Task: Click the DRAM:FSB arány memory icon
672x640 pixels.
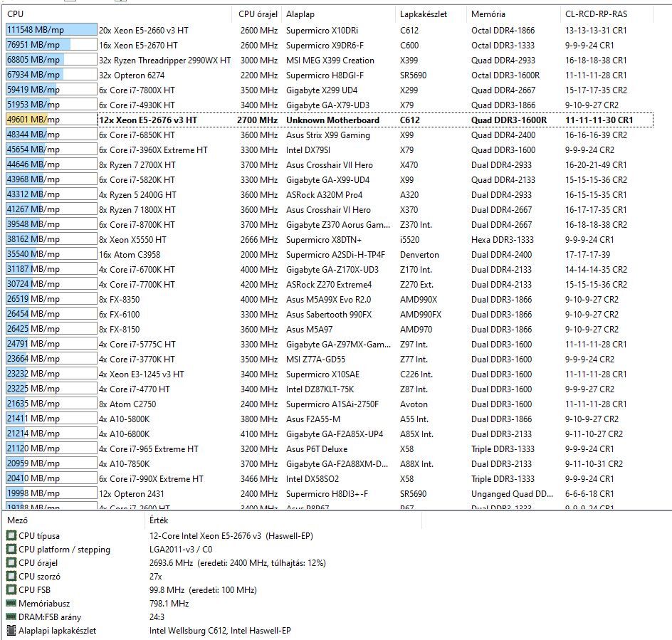Action: click(x=11, y=617)
